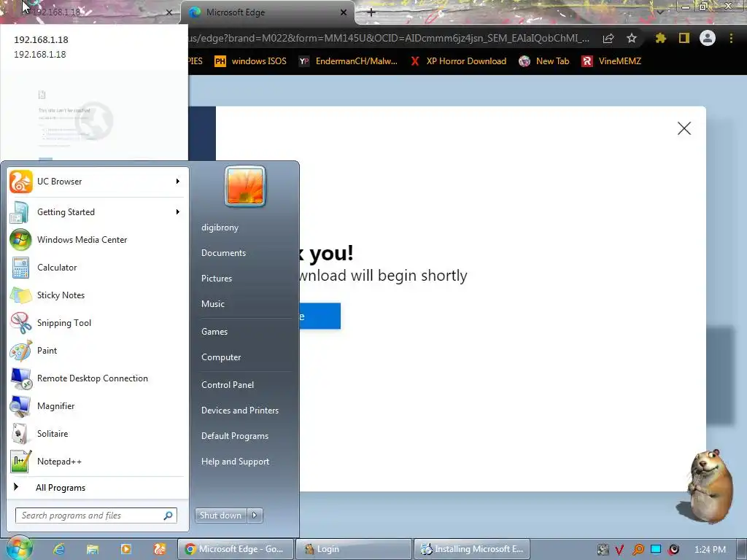Image resolution: width=747 pixels, height=560 pixels.
Task: Open a new tab with the plus button
Action: pos(371,12)
